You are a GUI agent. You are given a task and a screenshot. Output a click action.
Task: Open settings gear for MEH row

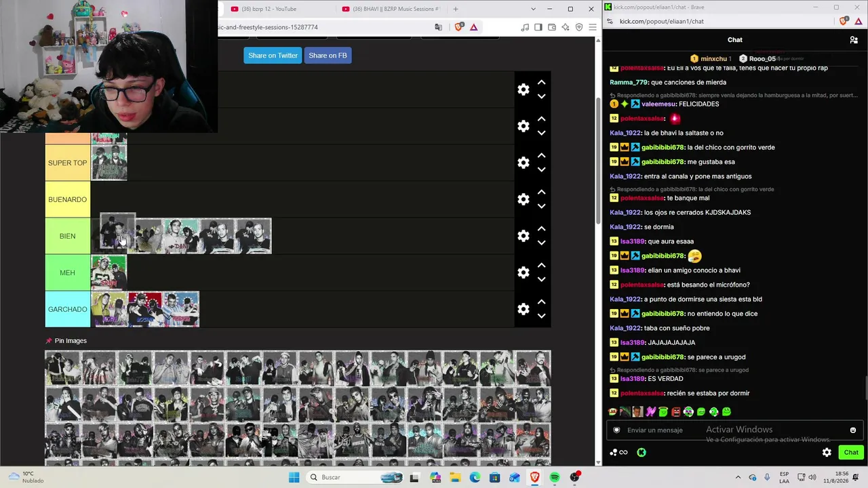point(524,272)
